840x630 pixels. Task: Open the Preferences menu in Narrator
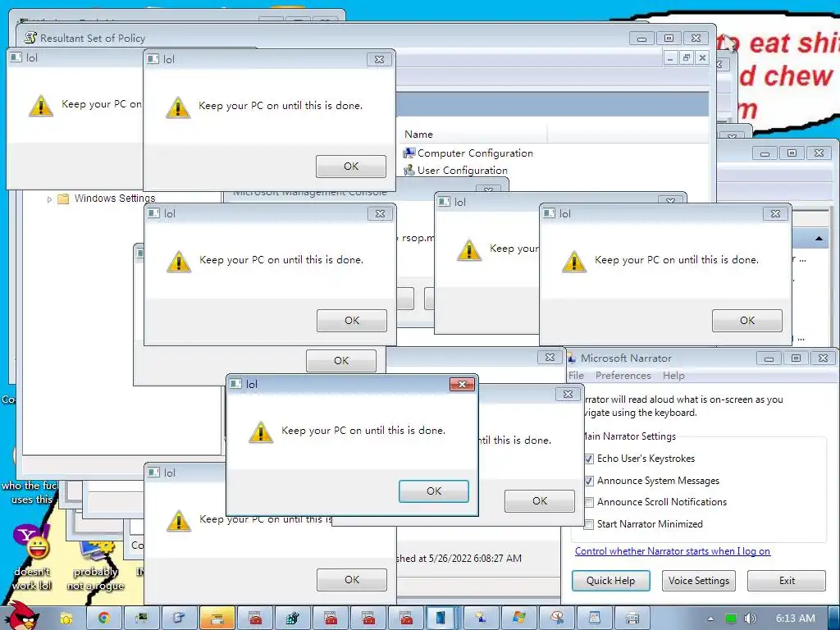pos(623,376)
